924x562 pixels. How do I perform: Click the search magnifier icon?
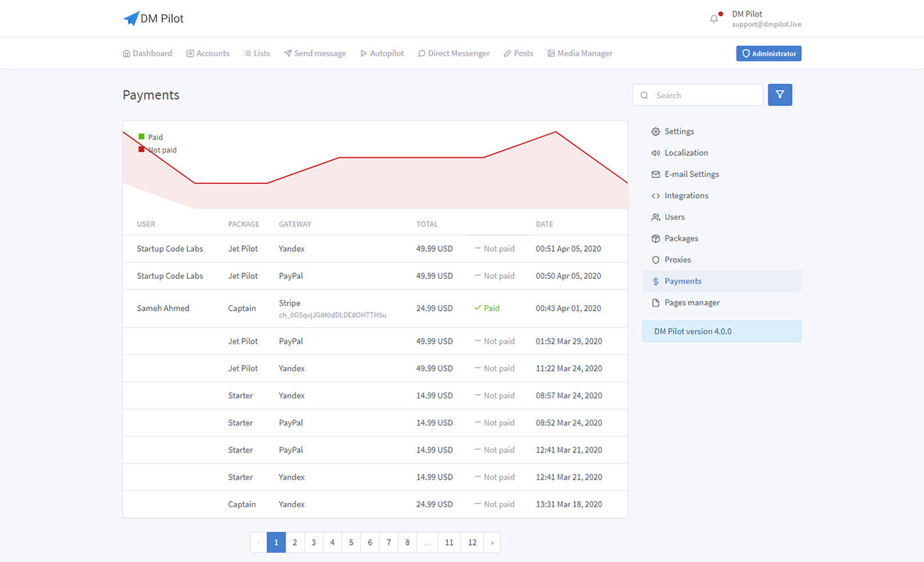click(x=645, y=95)
